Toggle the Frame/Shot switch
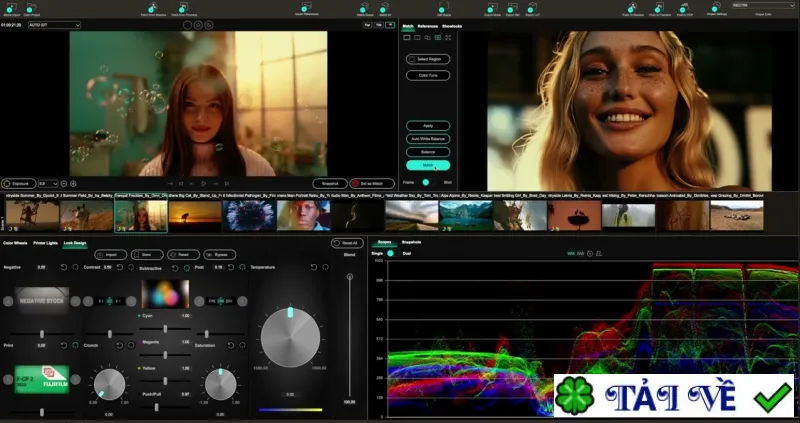This screenshot has height=423, width=800. click(426, 182)
